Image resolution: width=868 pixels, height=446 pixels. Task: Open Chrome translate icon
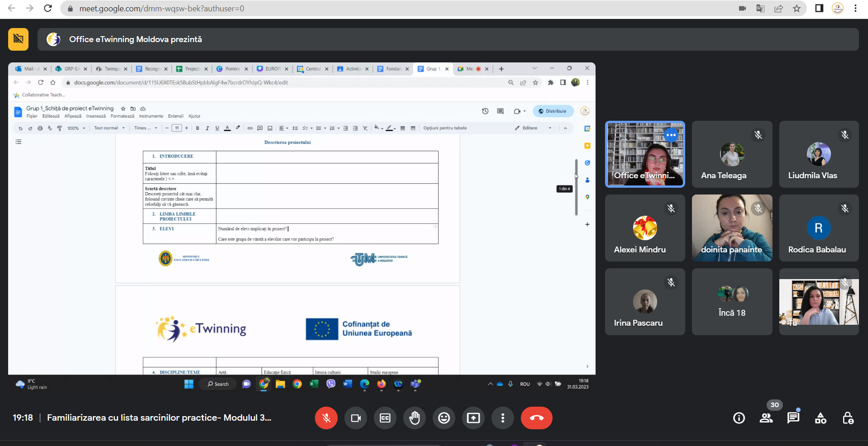(x=760, y=9)
